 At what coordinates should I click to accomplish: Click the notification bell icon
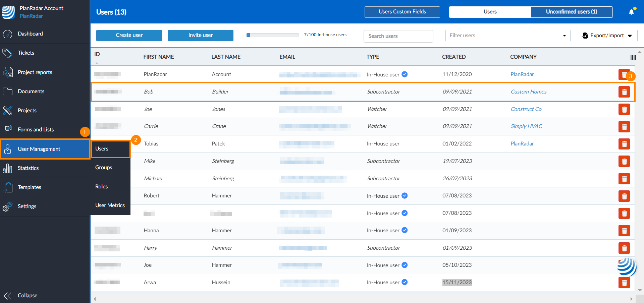click(631, 12)
